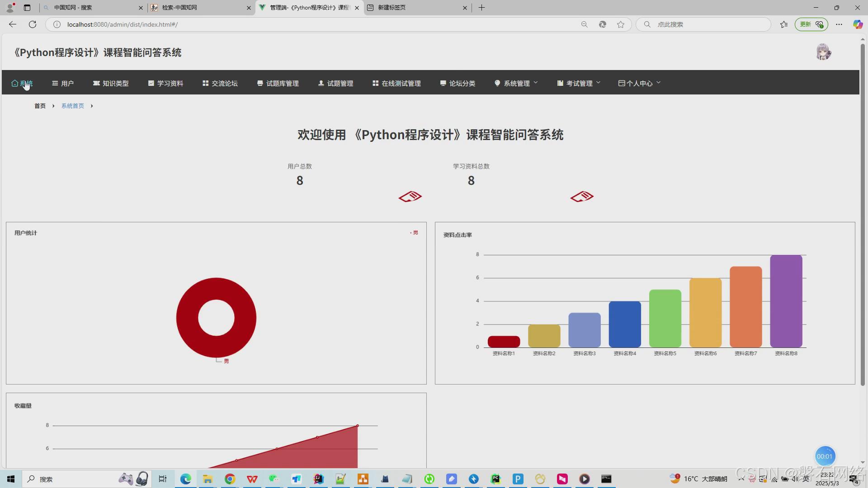Open 试题管理 section

(x=335, y=83)
